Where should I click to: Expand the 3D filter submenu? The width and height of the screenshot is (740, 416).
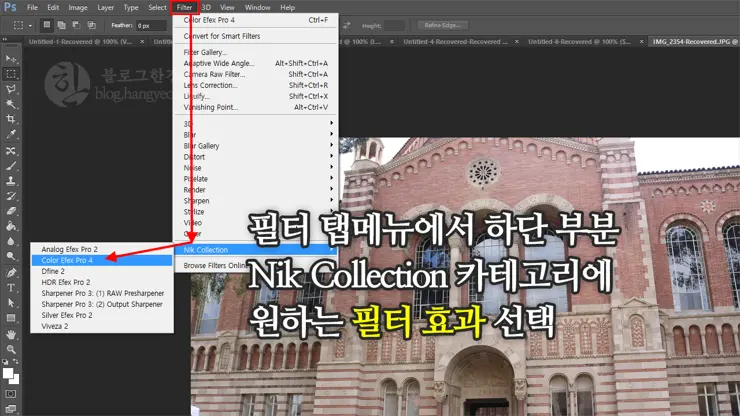(256, 123)
